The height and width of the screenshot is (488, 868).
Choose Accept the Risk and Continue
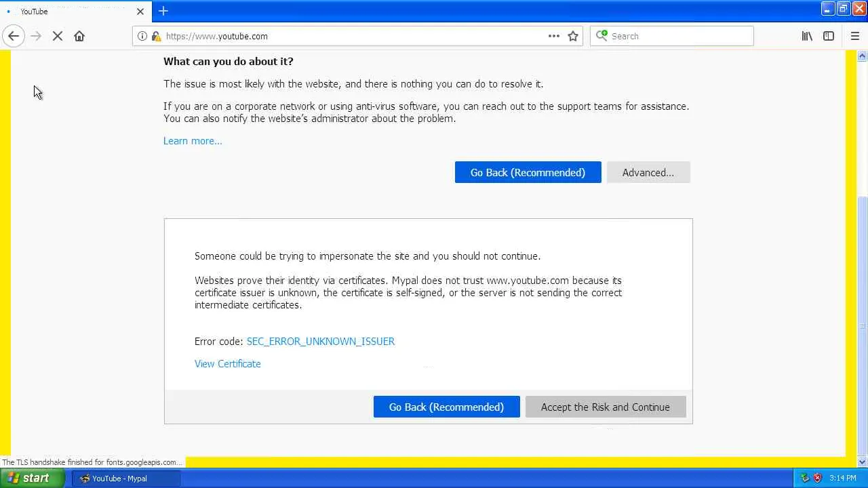(x=606, y=407)
